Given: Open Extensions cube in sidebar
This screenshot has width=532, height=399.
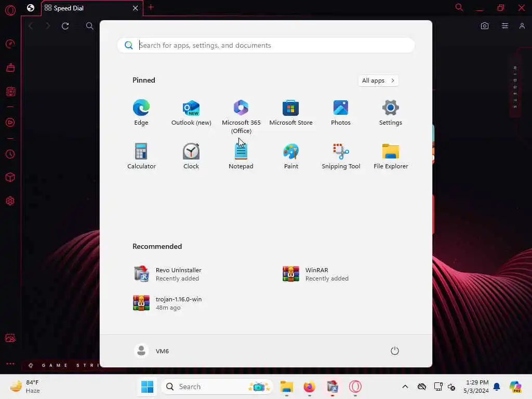Looking at the screenshot, I should click(x=10, y=178).
